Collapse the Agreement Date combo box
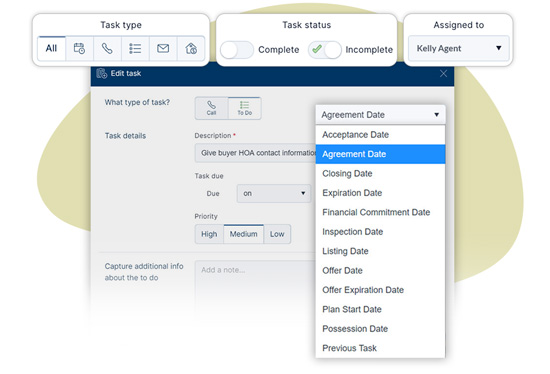The width and height of the screenshot is (550, 374). click(380, 115)
